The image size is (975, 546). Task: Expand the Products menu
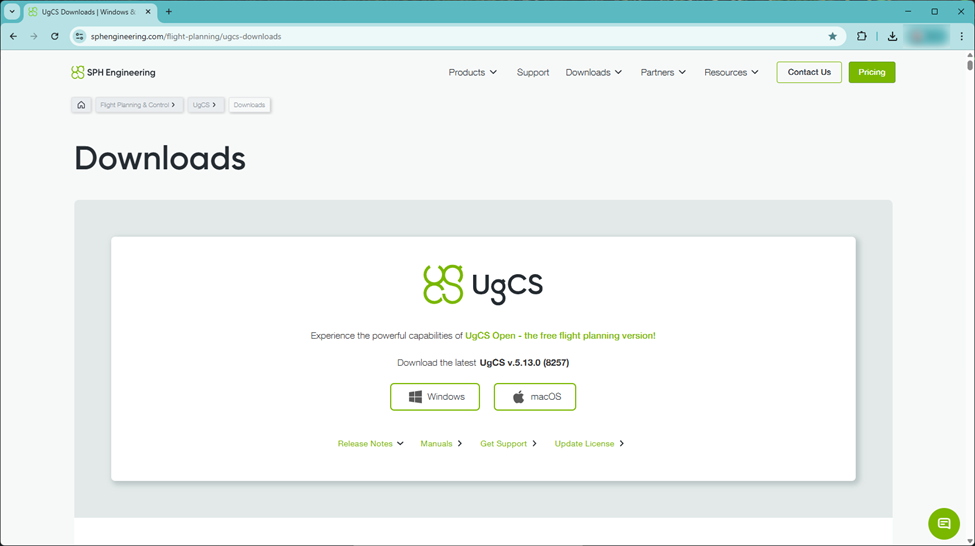(x=473, y=72)
